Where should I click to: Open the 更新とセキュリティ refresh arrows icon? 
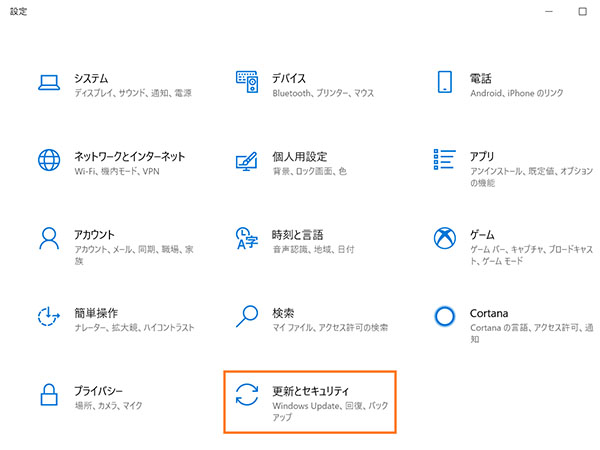pyautogui.click(x=247, y=395)
